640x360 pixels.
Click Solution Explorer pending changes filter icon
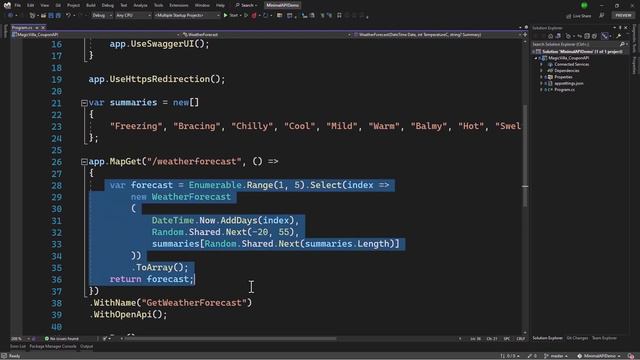(x=568, y=36)
